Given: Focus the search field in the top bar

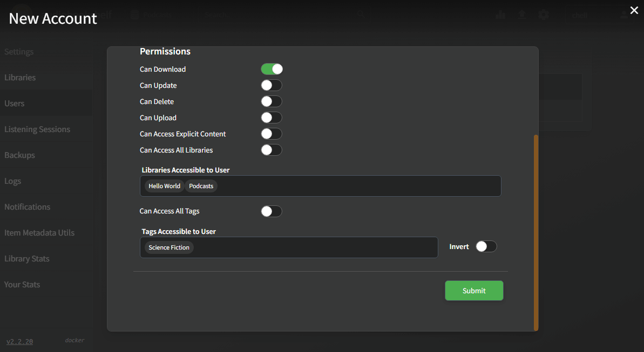Looking at the screenshot, I should coord(284,15).
